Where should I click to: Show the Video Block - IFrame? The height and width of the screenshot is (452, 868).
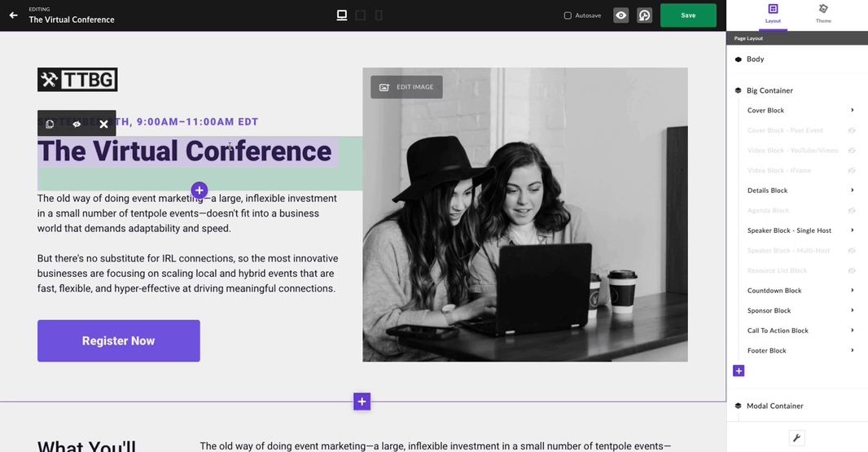852,170
